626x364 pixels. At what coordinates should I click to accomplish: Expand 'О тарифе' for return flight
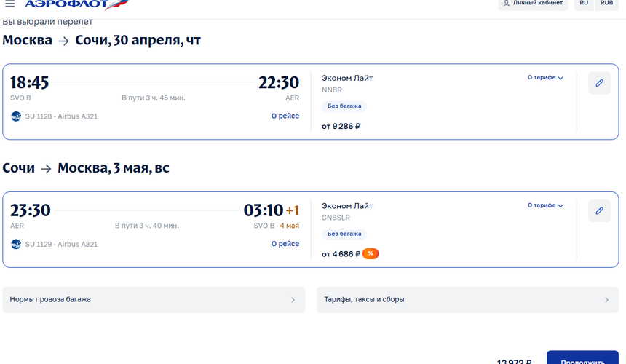point(545,205)
